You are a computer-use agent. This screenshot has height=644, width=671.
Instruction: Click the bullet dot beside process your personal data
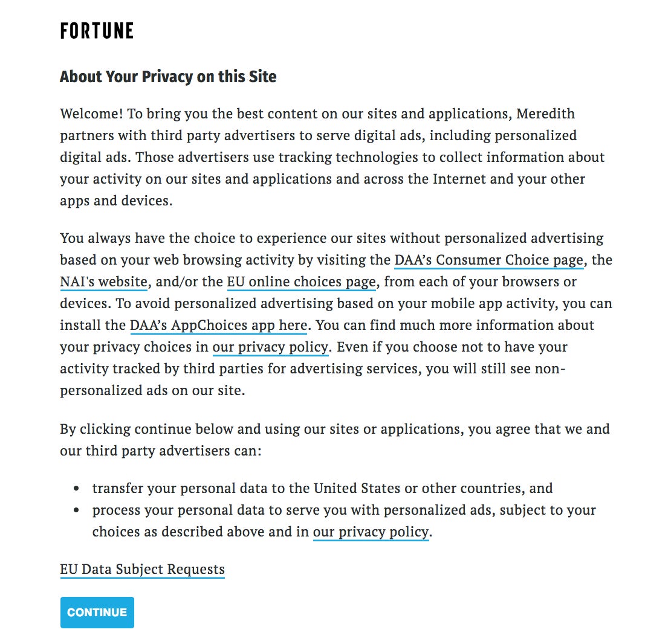[76, 510]
